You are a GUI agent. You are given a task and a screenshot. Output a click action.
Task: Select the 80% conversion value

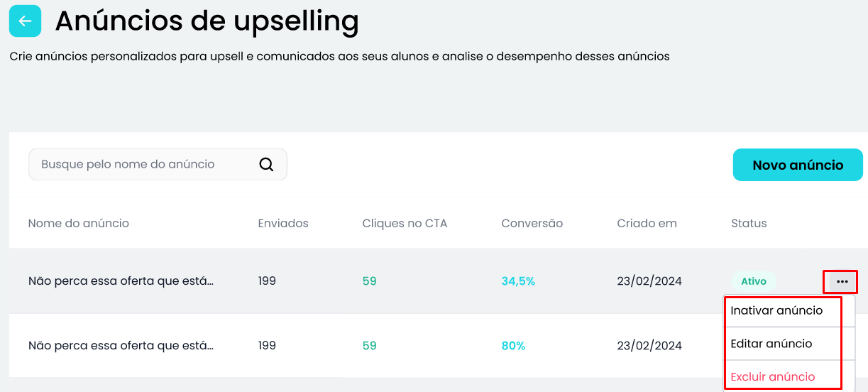pyautogui.click(x=513, y=346)
